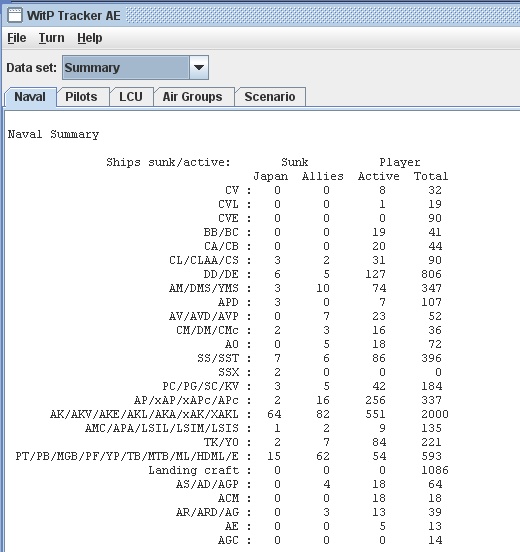Click the 'Active' column header

point(379,176)
